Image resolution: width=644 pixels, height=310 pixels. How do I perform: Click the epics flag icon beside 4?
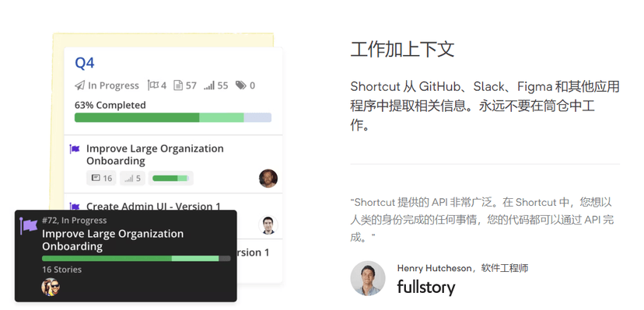(153, 85)
